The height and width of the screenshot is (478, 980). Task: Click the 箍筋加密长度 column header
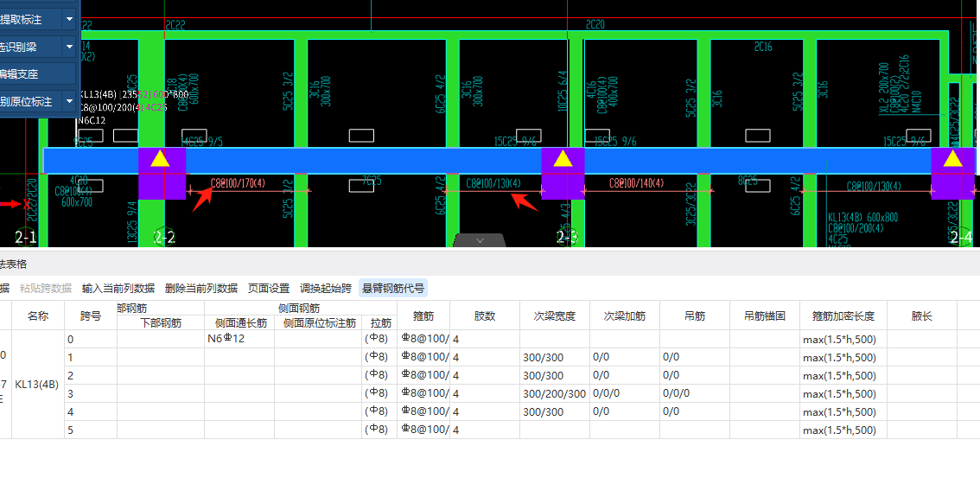point(843,316)
